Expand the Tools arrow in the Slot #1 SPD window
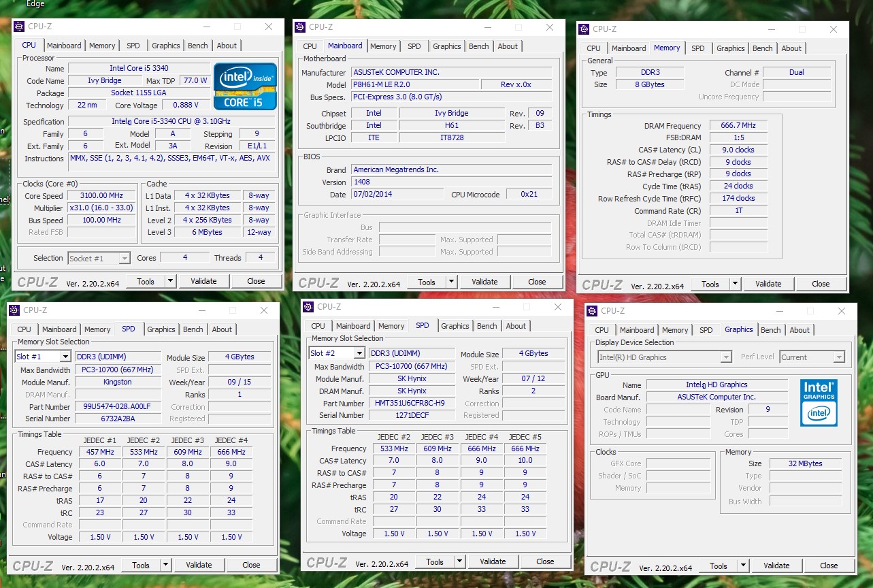The height and width of the screenshot is (588, 873). (165, 565)
